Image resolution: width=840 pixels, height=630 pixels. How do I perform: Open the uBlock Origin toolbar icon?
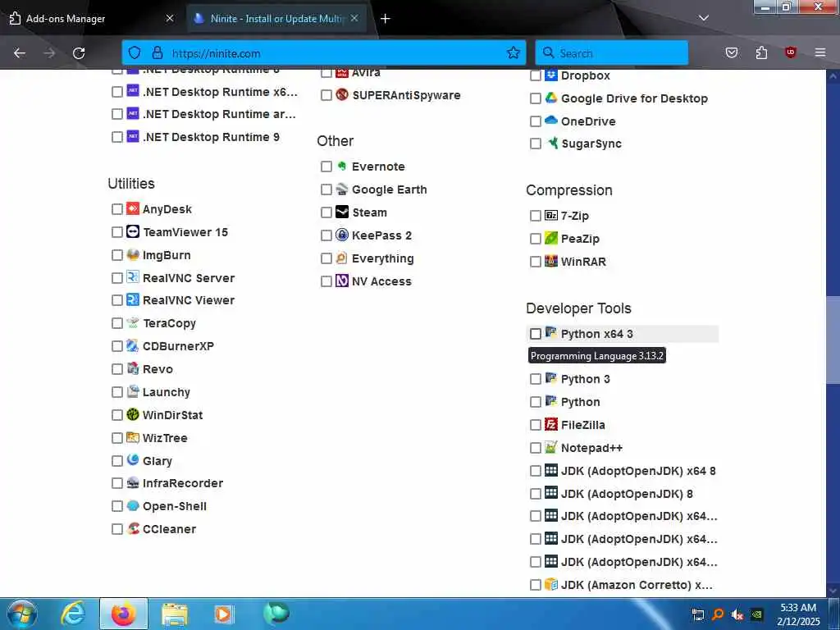[790, 52]
